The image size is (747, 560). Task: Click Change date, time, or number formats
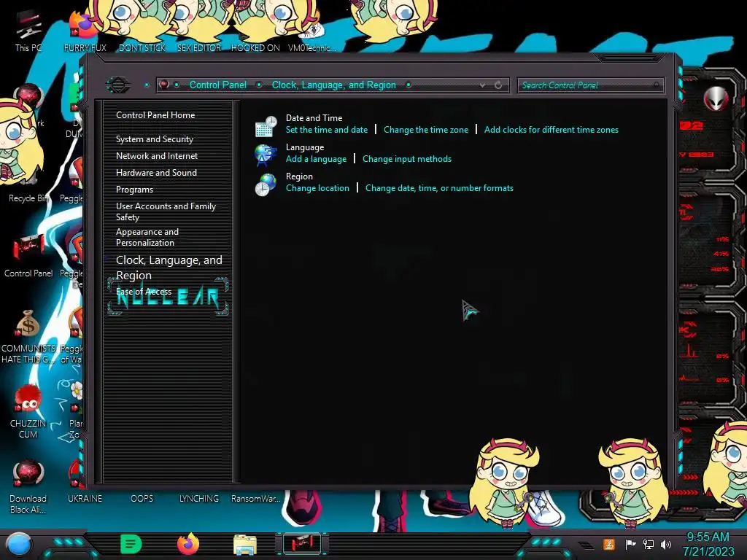[x=439, y=188]
